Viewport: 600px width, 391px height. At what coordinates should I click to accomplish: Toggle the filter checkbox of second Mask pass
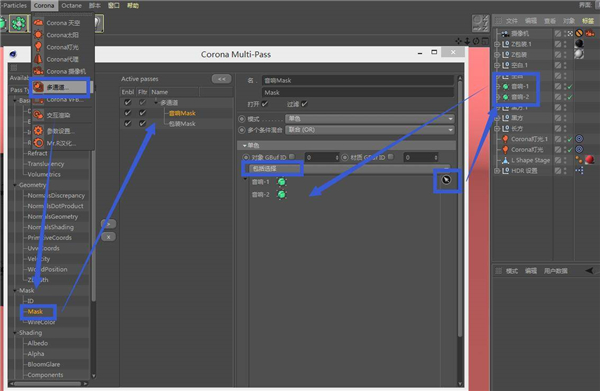click(142, 124)
